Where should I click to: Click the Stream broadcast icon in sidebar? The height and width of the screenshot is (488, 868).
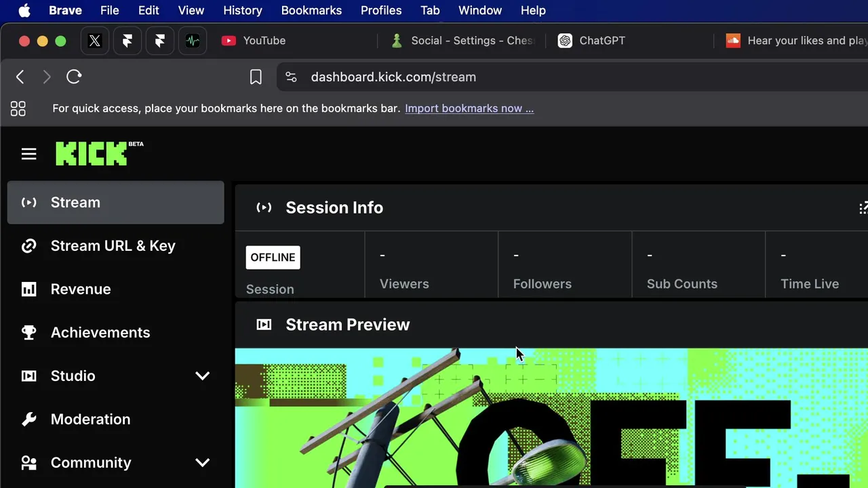[28, 202]
